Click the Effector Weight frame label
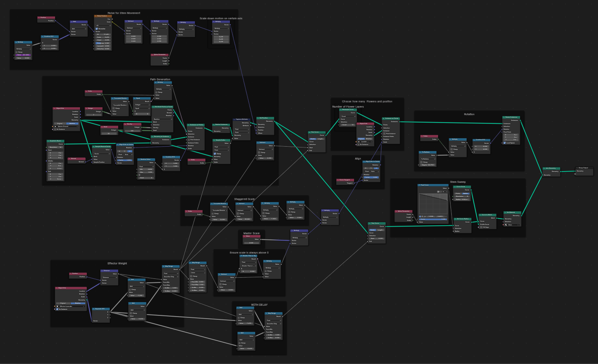Screen dimensions: 598x364 [x=117, y=264]
